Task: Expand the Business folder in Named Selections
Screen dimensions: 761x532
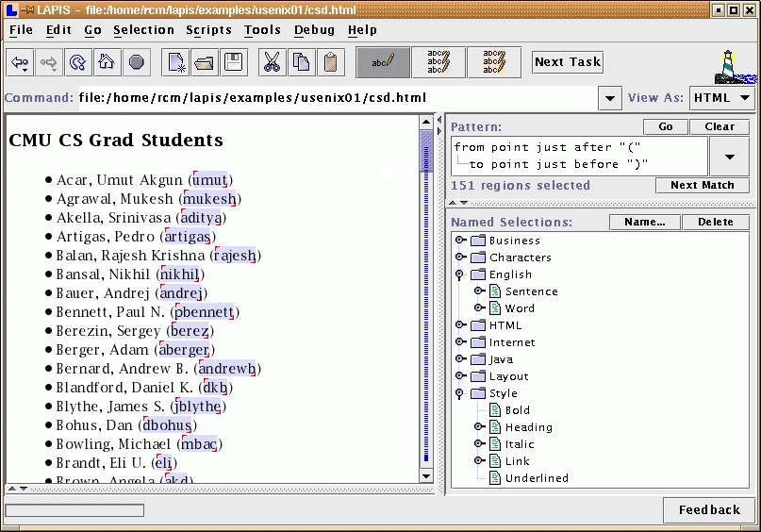Action: point(461,241)
